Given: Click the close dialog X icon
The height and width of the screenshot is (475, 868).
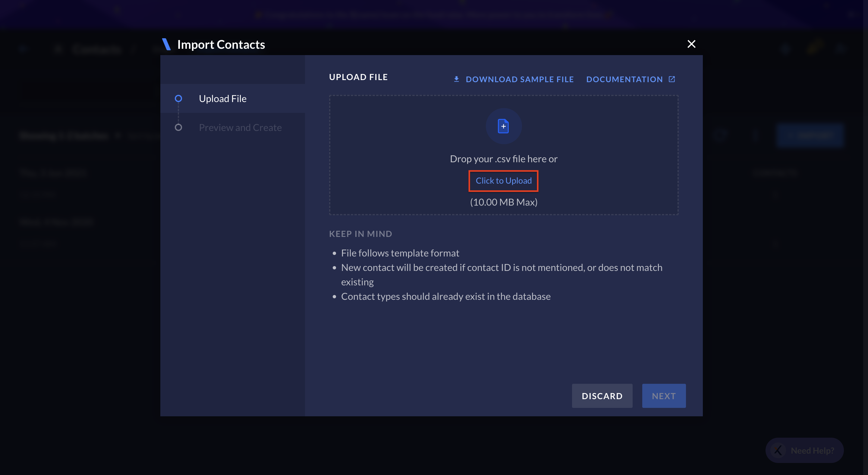Looking at the screenshot, I should [x=691, y=44].
